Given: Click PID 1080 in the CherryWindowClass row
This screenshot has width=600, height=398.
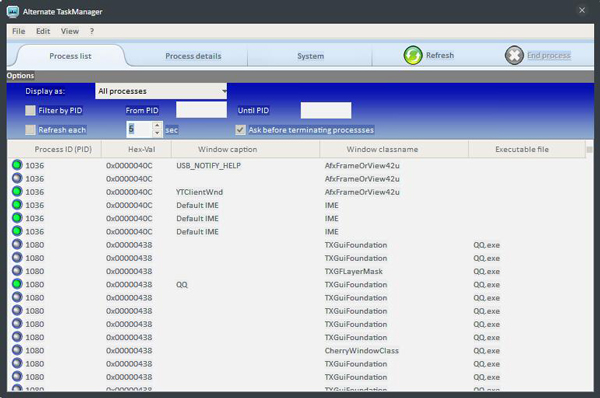Looking at the screenshot, I should [x=34, y=351].
